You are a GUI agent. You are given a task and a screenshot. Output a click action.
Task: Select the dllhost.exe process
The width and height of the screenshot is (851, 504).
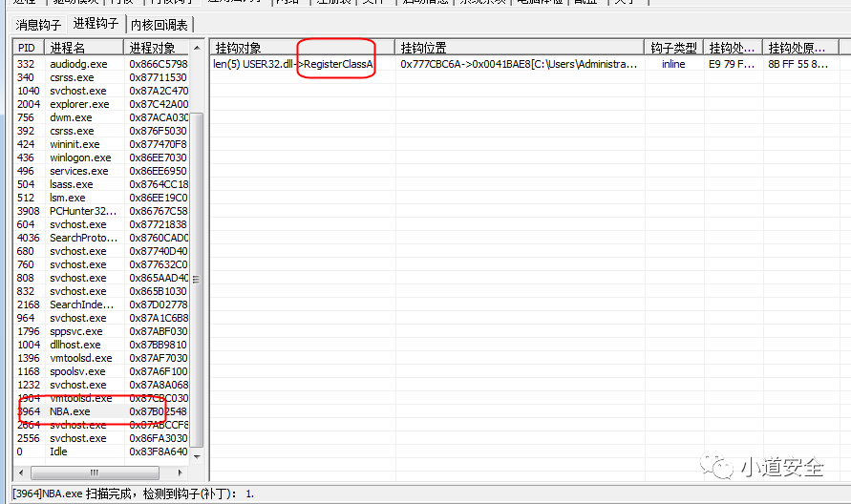[x=101, y=345]
